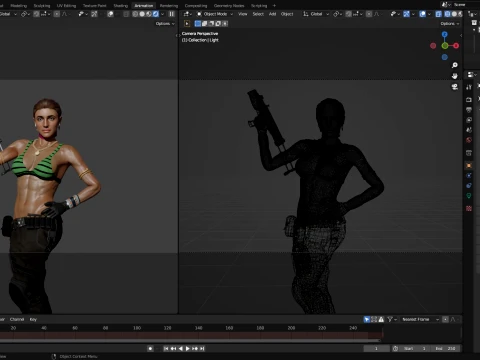Toggle the auto keying record button
Screen dimensions: 480x360
pyautogui.click(x=150, y=348)
